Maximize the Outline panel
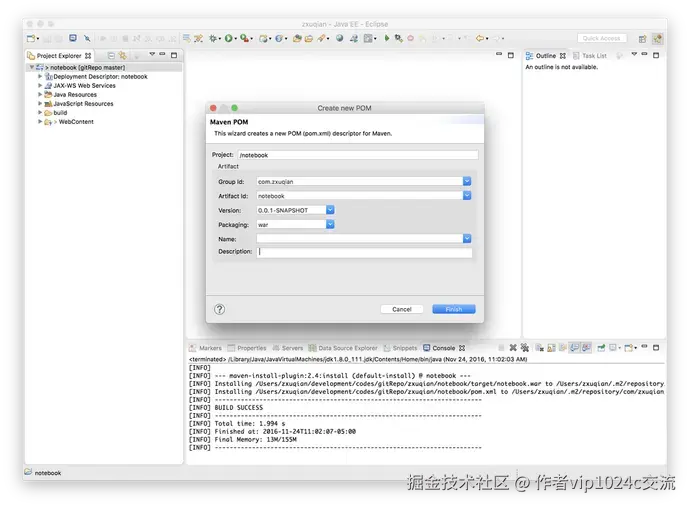The image size is (690, 507). 656,55
